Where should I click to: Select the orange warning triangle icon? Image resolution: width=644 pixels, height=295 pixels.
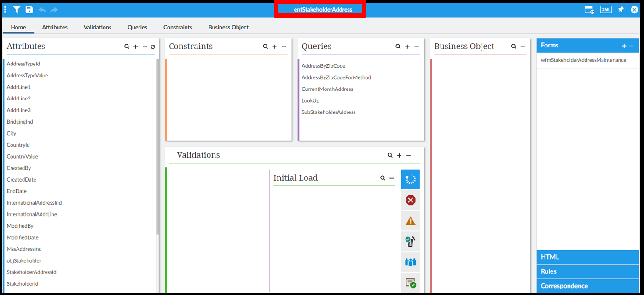point(411,221)
